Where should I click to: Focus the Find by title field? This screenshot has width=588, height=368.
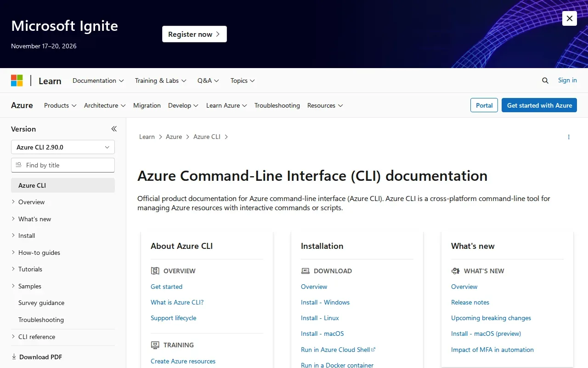pos(63,165)
